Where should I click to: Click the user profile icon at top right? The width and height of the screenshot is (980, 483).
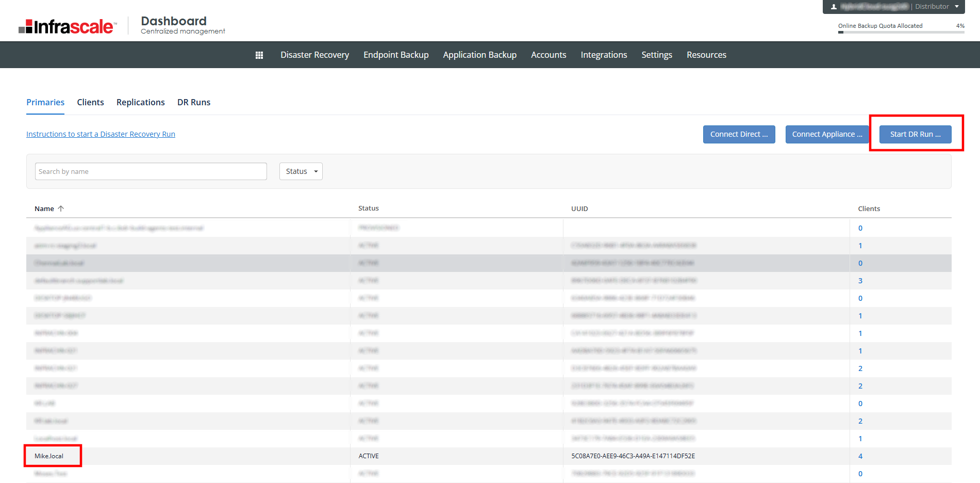834,7
